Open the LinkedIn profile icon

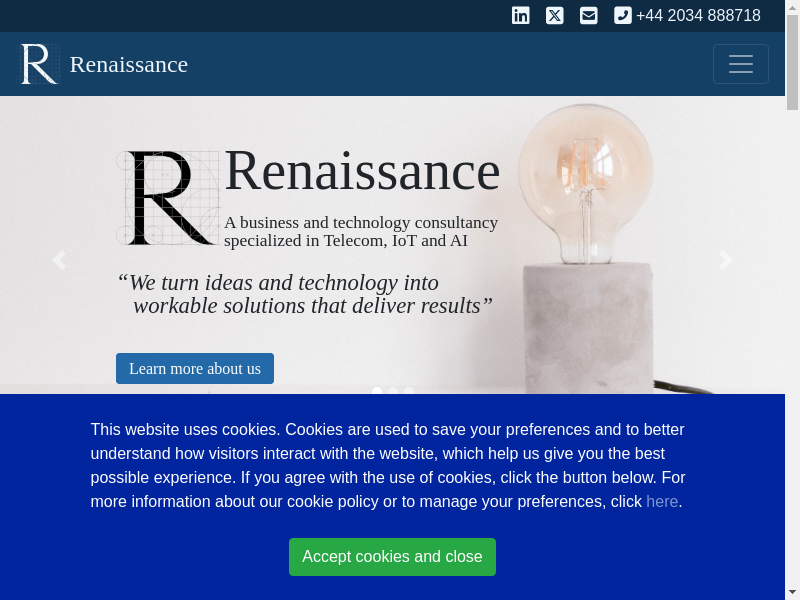pyautogui.click(x=521, y=15)
